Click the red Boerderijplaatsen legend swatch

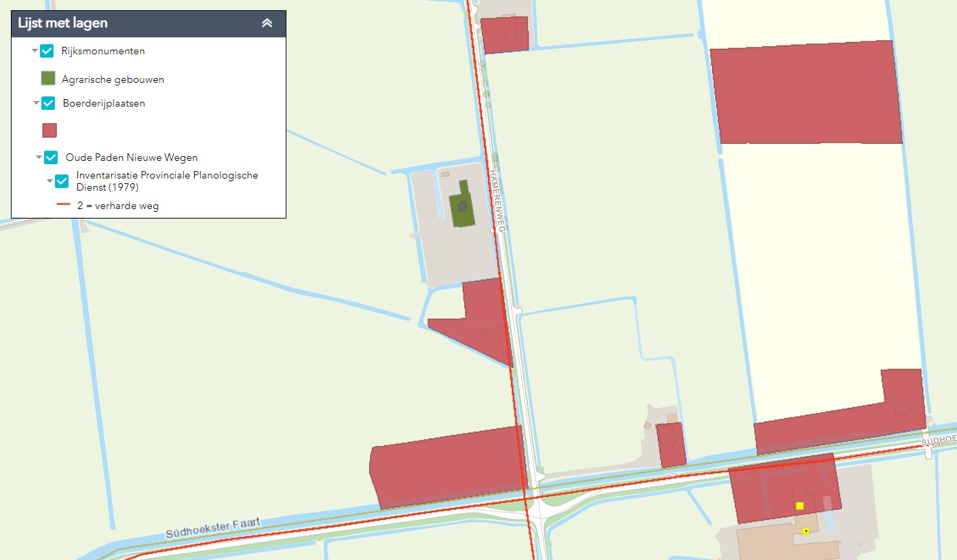click(x=50, y=130)
